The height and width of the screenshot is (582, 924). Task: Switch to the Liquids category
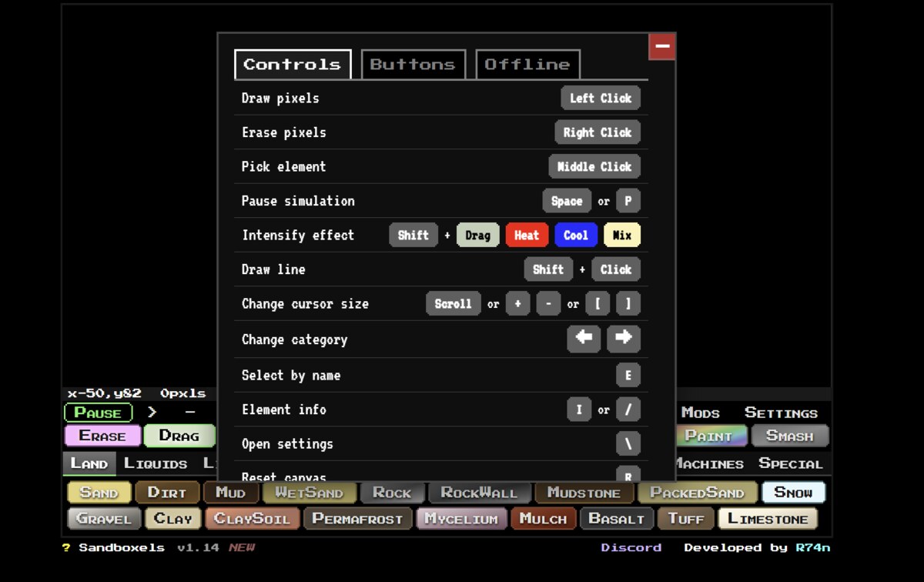[x=156, y=463]
